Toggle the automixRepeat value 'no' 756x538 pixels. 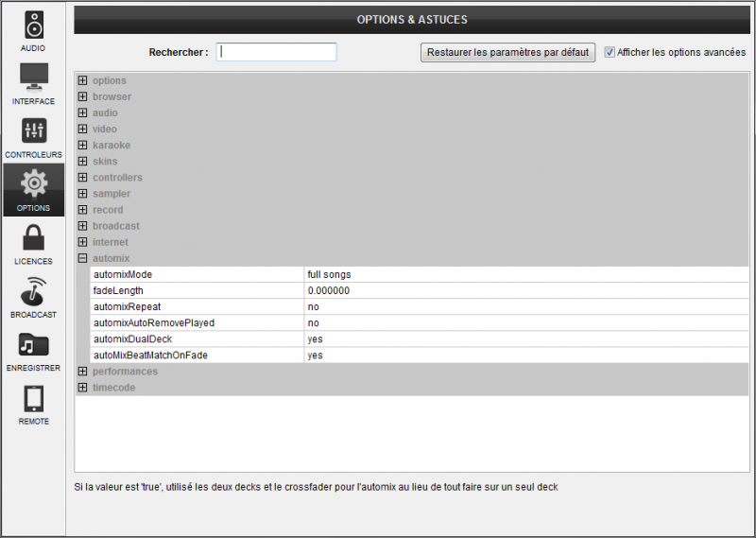click(x=313, y=307)
